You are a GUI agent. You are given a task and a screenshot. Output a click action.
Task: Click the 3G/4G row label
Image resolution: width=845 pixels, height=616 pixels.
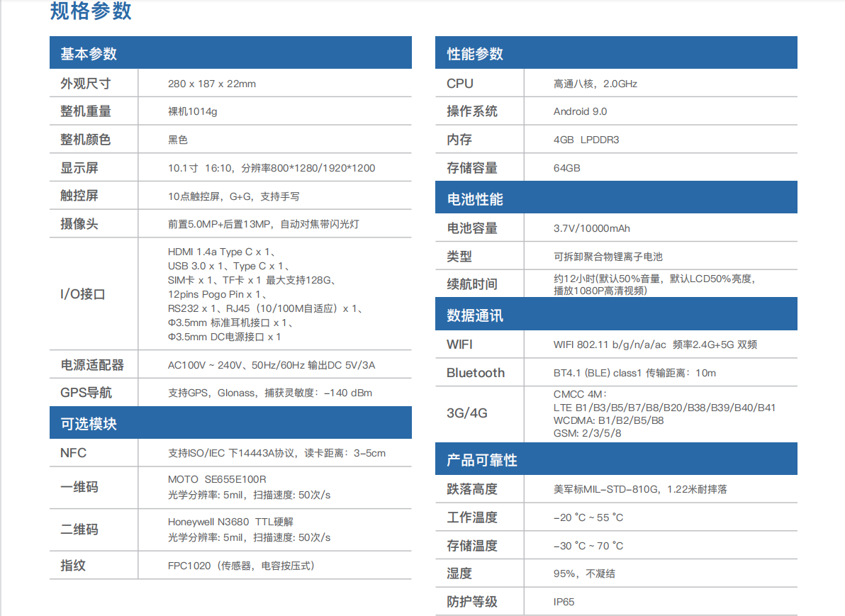pos(467,413)
